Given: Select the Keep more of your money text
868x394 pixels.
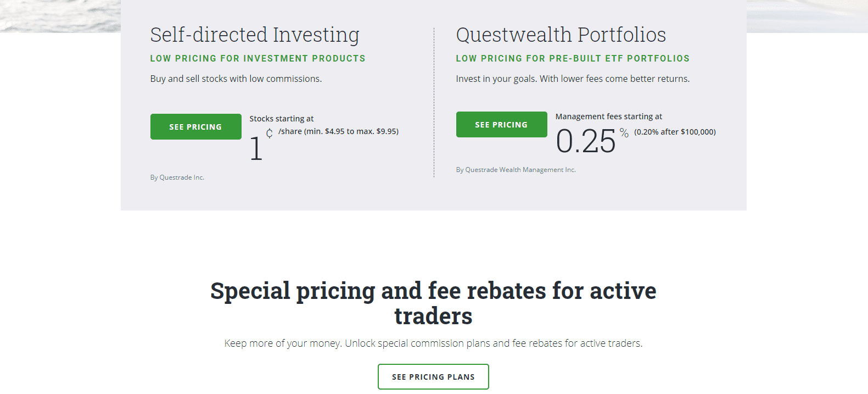Looking at the screenshot, I should point(433,342).
